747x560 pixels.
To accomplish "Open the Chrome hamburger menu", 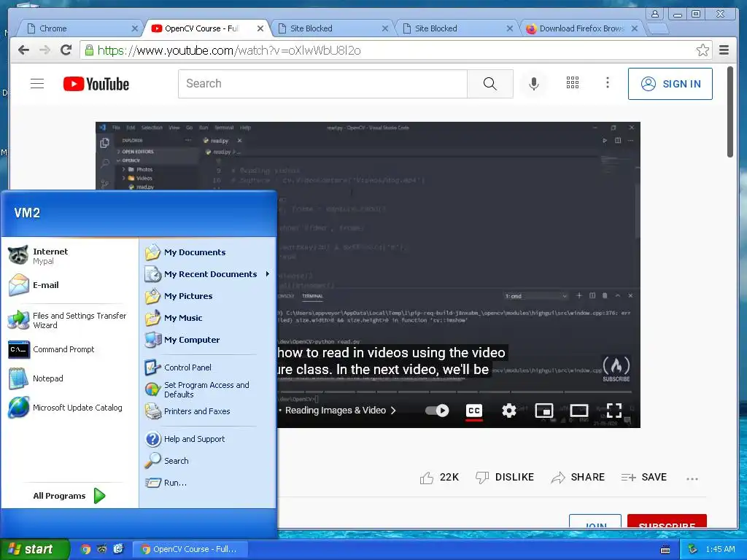I will [x=724, y=50].
